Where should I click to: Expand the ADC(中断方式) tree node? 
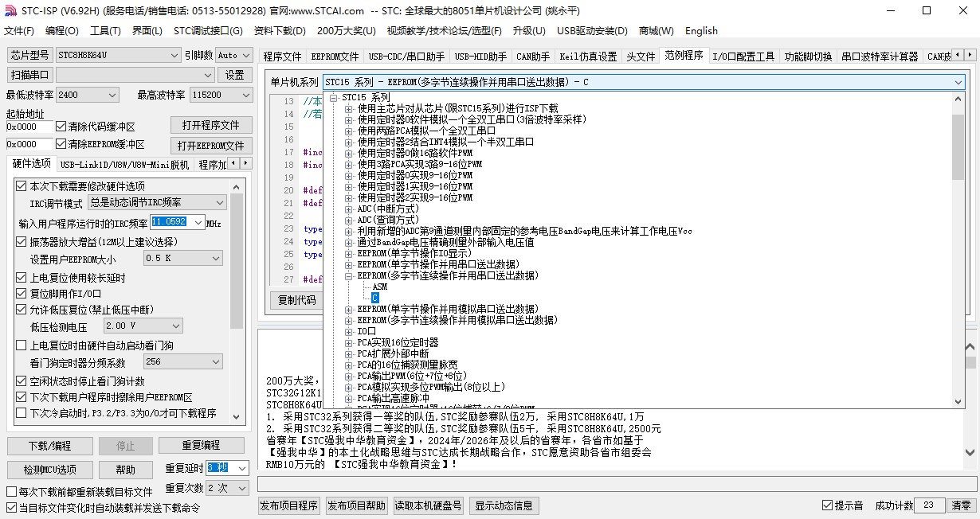point(348,209)
